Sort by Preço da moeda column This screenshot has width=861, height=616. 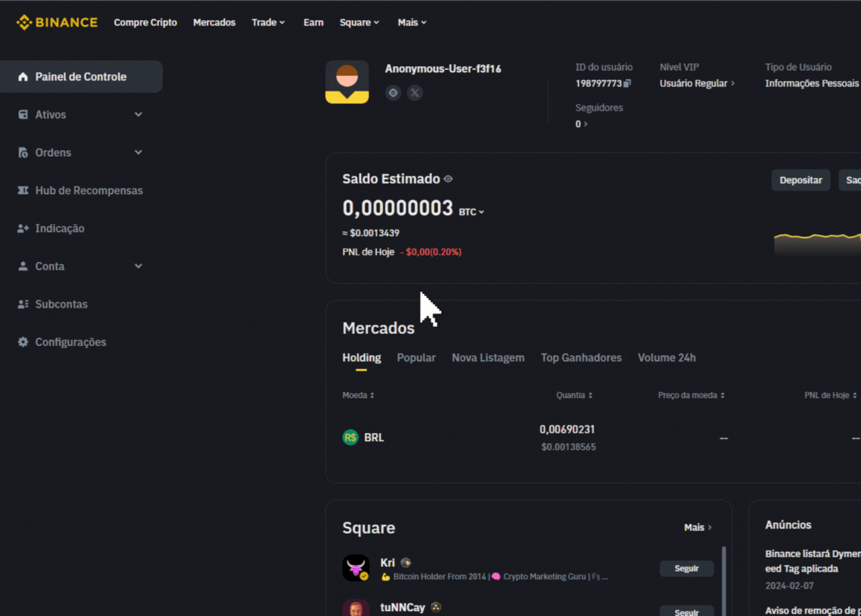(x=691, y=395)
